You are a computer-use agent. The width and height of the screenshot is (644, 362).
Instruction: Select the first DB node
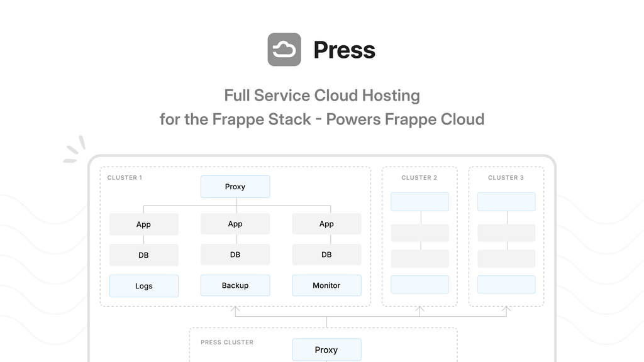[143, 255]
